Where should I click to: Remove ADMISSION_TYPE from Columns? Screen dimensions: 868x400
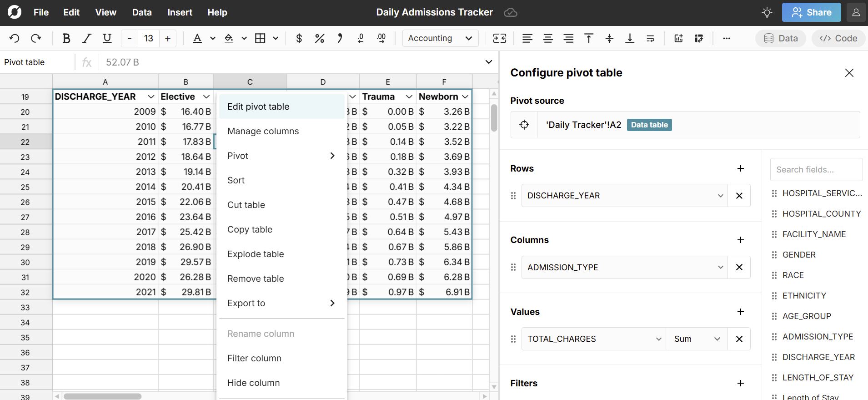pyautogui.click(x=739, y=267)
